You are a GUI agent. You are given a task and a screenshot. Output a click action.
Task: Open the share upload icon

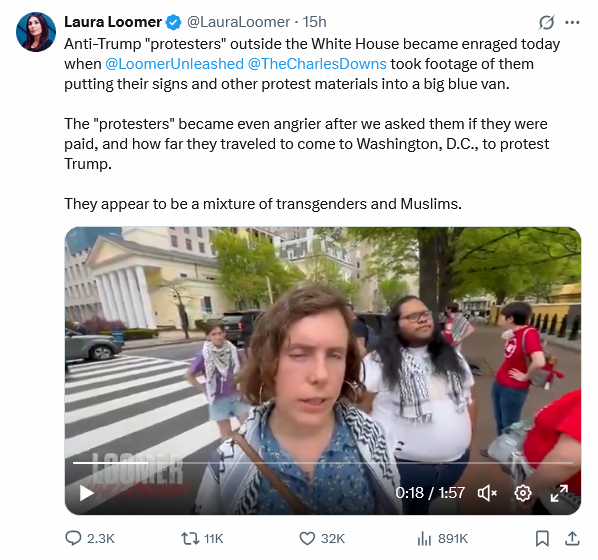click(x=572, y=538)
